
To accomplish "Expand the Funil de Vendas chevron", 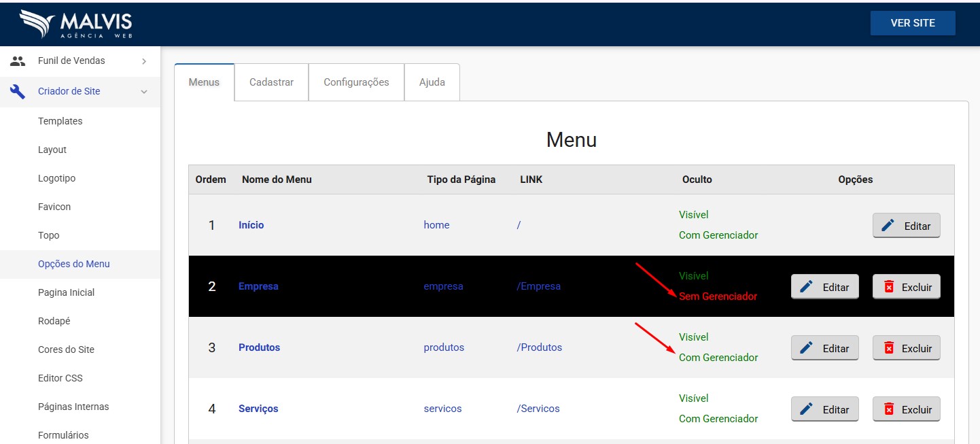I will pyautogui.click(x=143, y=61).
